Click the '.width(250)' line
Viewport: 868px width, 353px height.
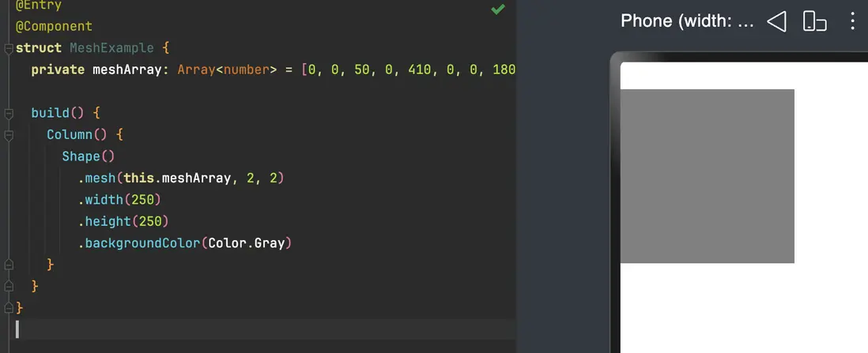(119, 199)
